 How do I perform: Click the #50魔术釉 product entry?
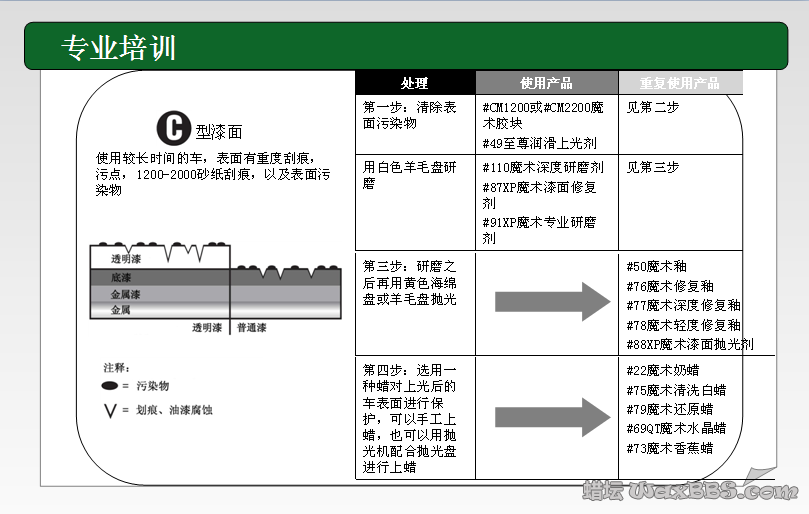point(656,266)
